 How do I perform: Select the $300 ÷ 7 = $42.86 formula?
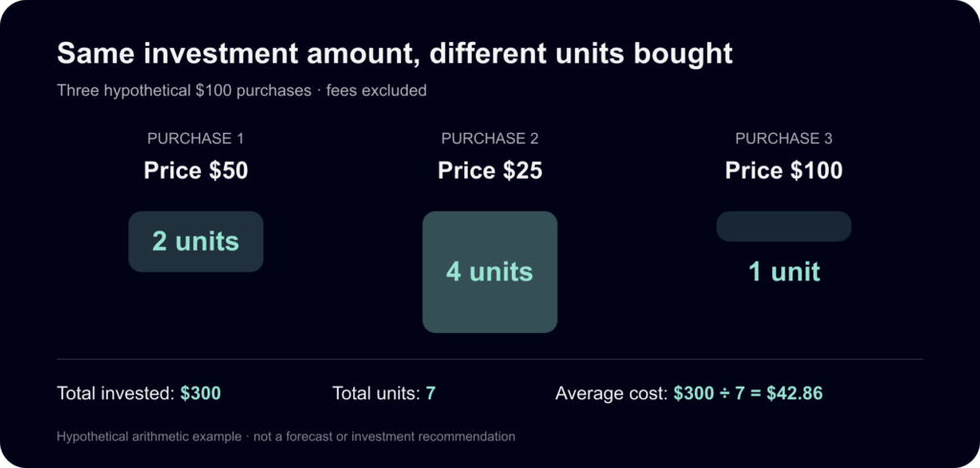point(748,393)
